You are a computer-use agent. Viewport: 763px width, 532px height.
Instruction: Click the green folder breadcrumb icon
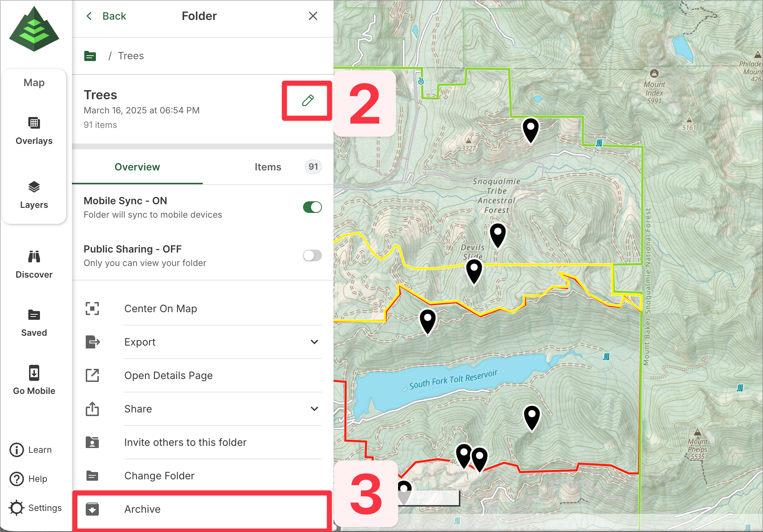pos(90,56)
